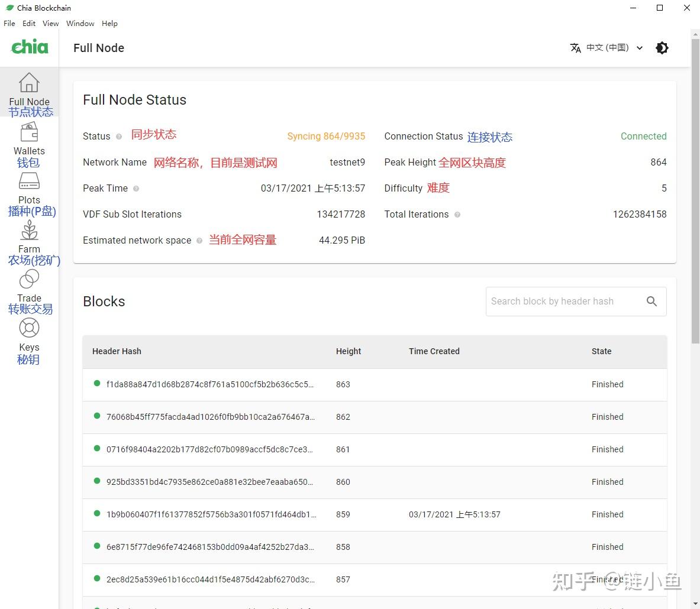This screenshot has width=700, height=609.
Task: Open block with height 863
Action: click(x=210, y=384)
